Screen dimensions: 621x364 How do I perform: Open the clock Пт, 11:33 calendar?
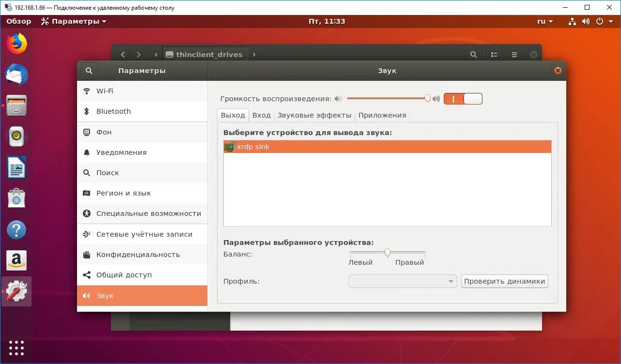pos(327,21)
